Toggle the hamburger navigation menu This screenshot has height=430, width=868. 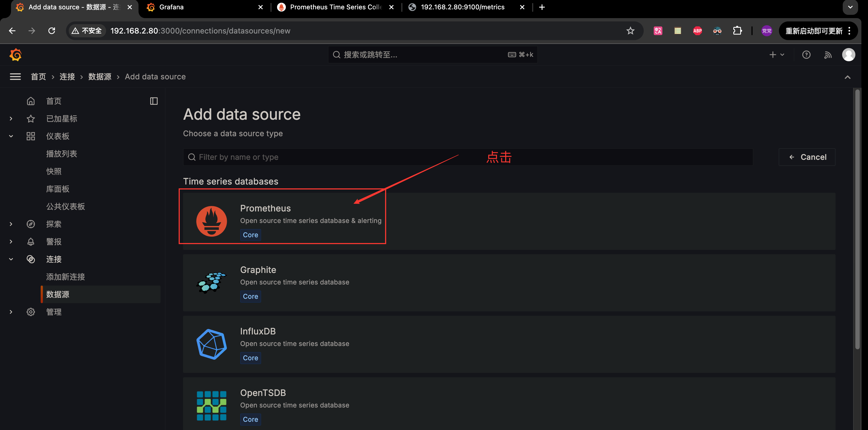click(x=15, y=77)
